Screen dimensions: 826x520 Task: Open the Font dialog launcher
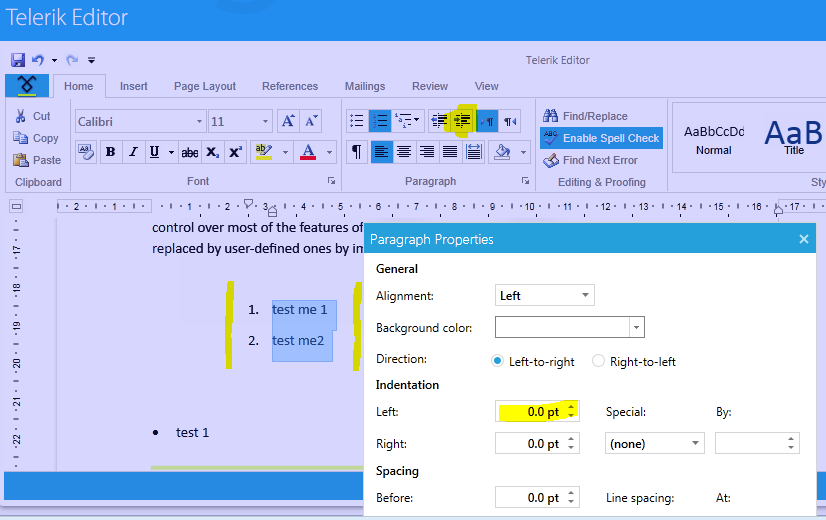click(331, 181)
